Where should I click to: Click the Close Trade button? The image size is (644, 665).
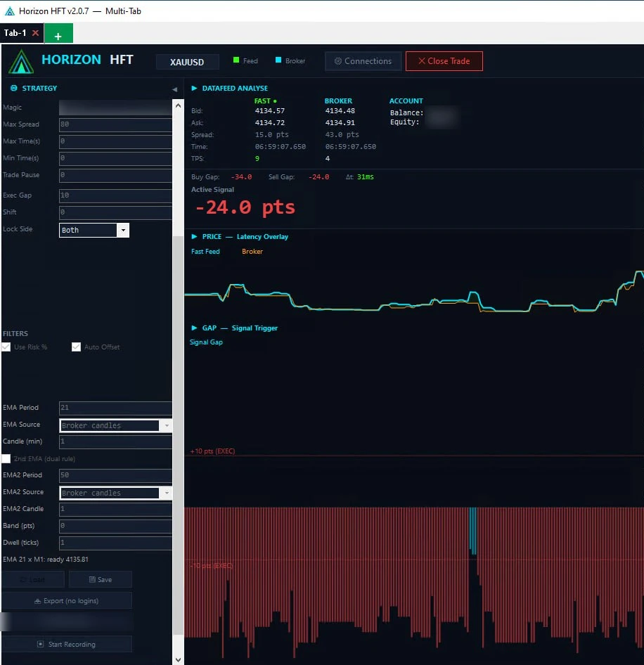click(444, 61)
